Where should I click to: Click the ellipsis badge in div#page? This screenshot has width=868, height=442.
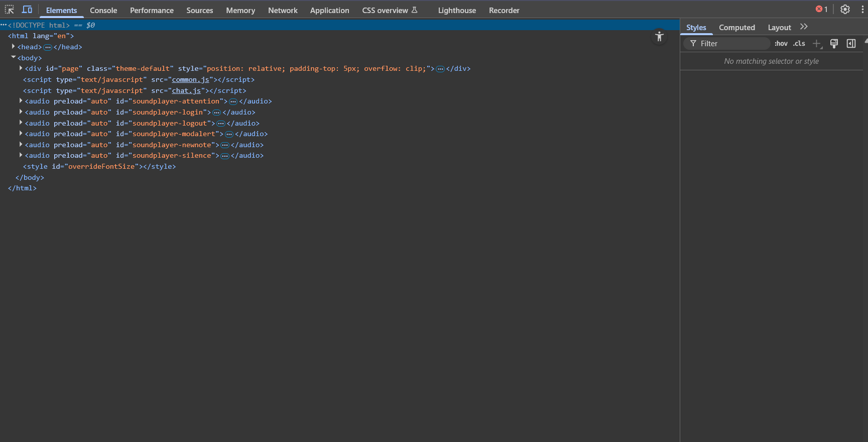(x=440, y=69)
